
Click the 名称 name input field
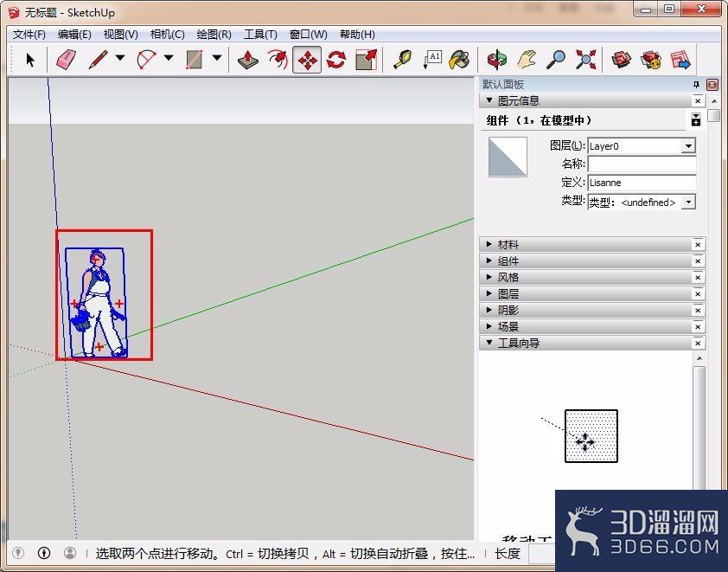642,164
